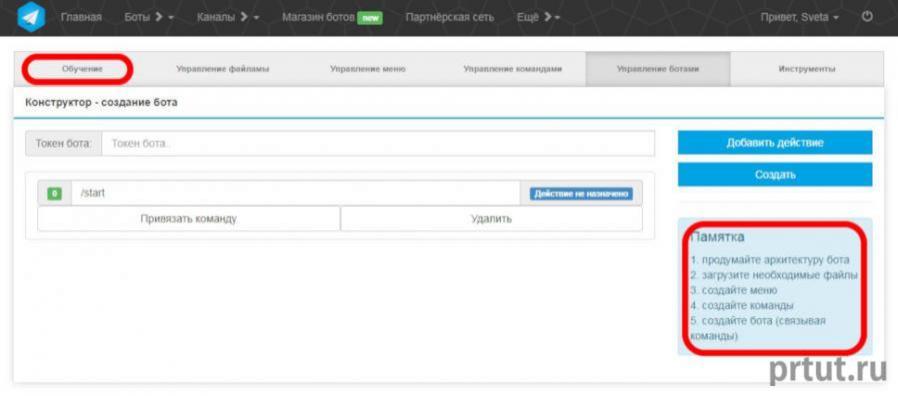Focus the Токен бота input field
The image size is (898, 396).
click(378, 143)
